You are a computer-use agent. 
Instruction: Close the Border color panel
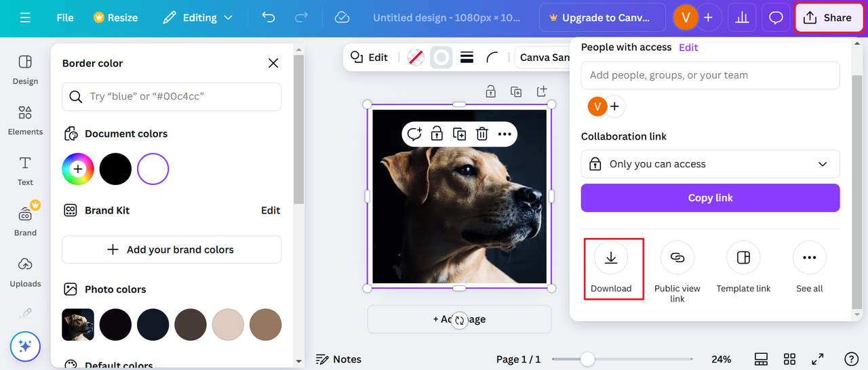point(273,63)
